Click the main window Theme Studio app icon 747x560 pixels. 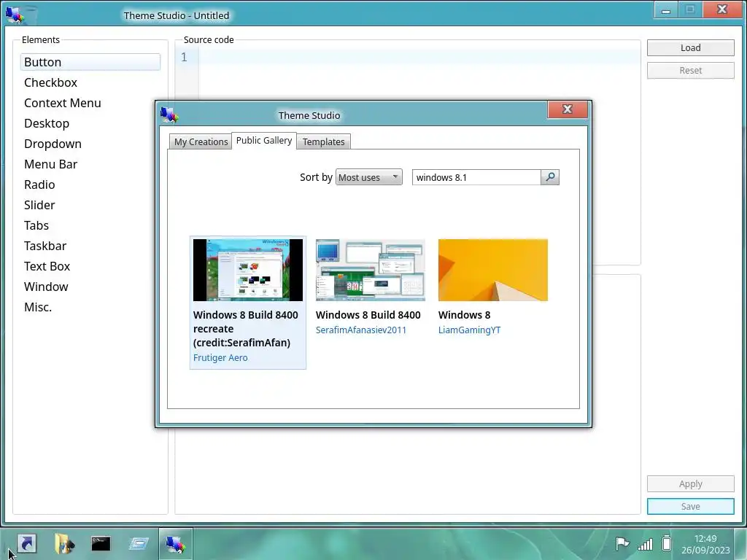click(15, 15)
